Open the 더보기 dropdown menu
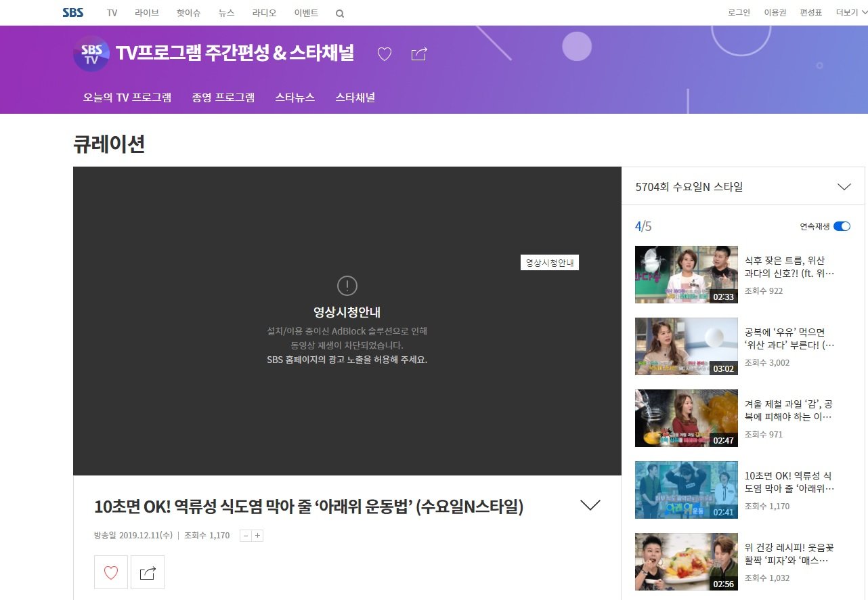The image size is (868, 600). click(x=848, y=13)
